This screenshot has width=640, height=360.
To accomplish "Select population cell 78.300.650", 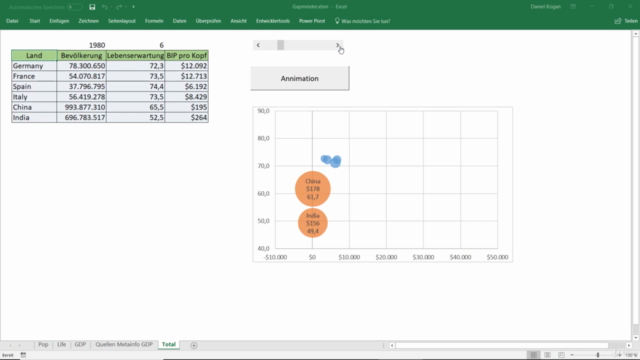I will [82, 66].
